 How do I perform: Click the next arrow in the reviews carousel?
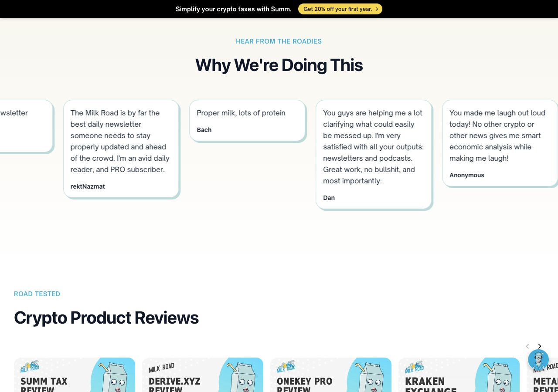(x=539, y=346)
